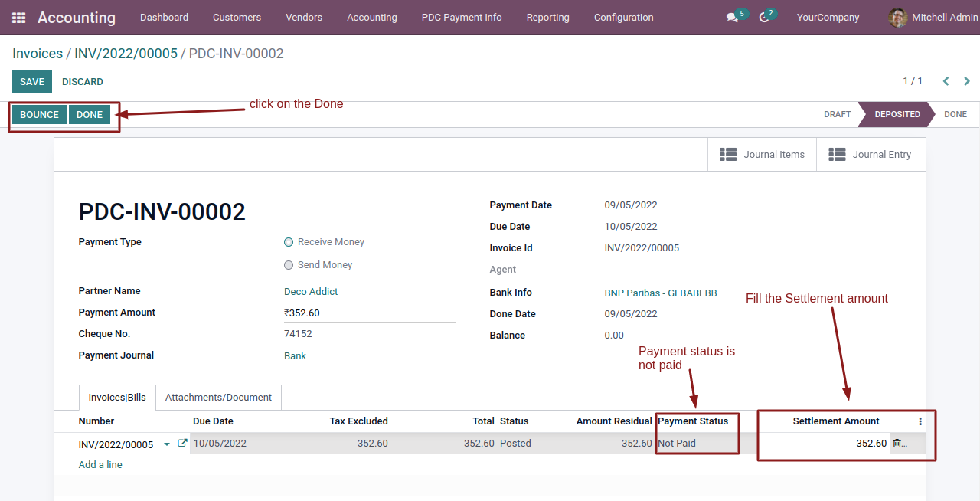Click the Not Paid status cell
Viewport: 980px width, 501px height.
677,444
